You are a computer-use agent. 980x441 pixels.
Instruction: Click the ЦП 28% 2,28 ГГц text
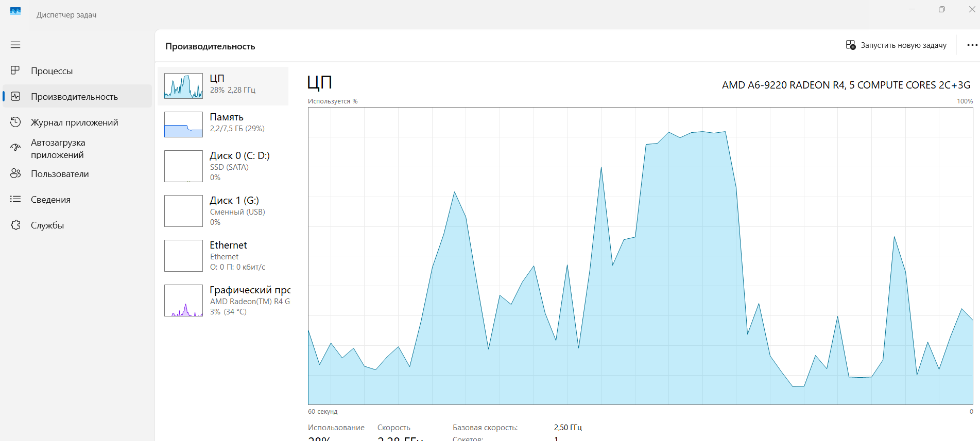(232, 84)
